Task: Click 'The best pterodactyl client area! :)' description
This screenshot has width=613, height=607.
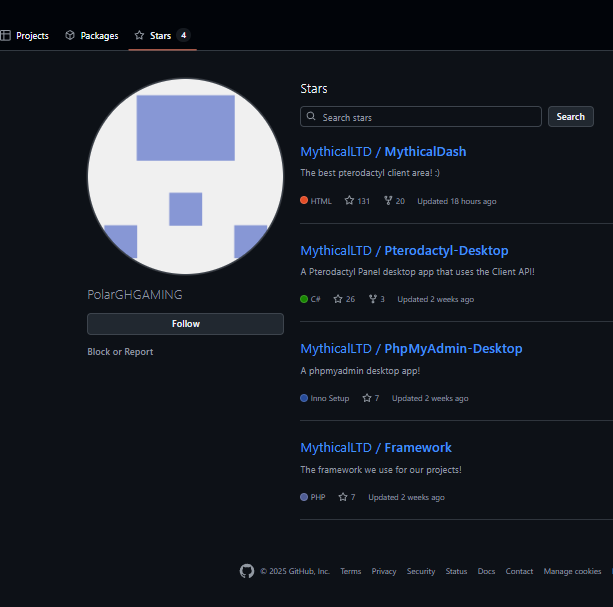Action: point(370,173)
